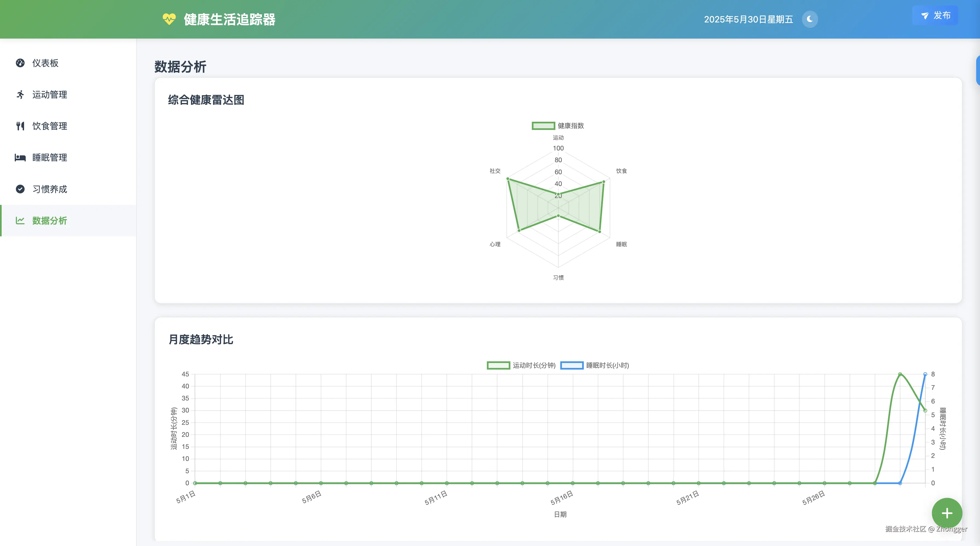Open the 仪表板 menu item
The image size is (980, 546).
click(x=45, y=63)
